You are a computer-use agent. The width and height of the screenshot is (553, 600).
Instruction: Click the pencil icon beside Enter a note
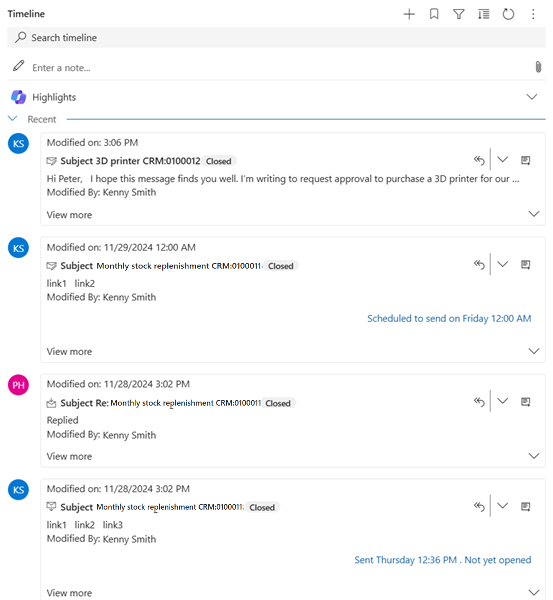18,66
